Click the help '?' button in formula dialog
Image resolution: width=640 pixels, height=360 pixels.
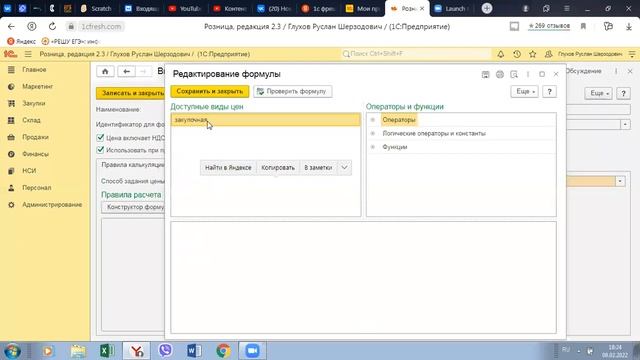point(549,91)
